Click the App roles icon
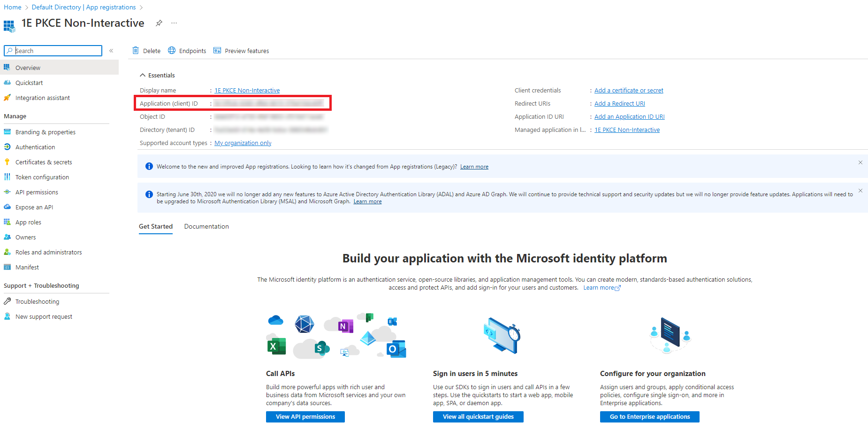 click(x=7, y=222)
